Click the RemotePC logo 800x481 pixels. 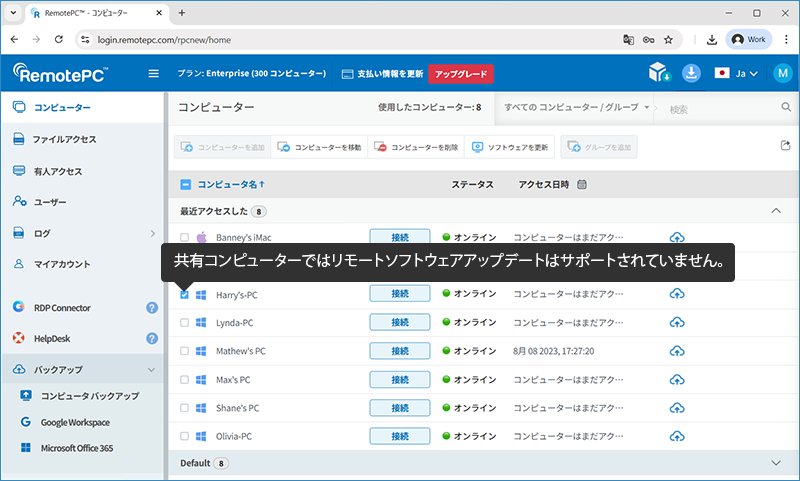coord(61,73)
